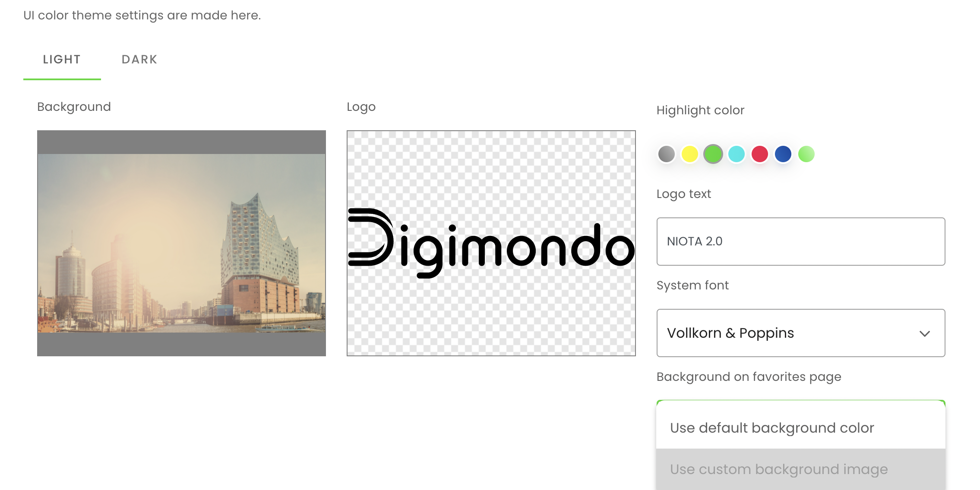Click the Highlight color label

pyautogui.click(x=700, y=110)
